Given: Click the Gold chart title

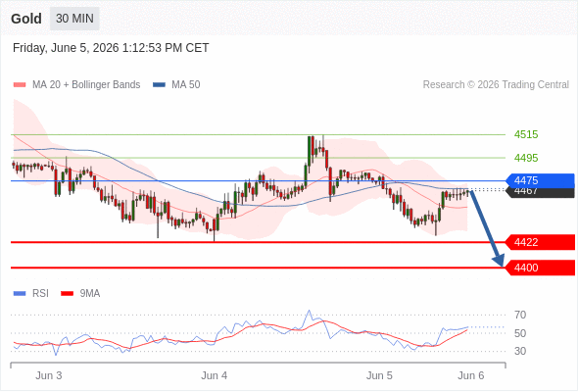Looking at the screenshot, I should [26, 19].
